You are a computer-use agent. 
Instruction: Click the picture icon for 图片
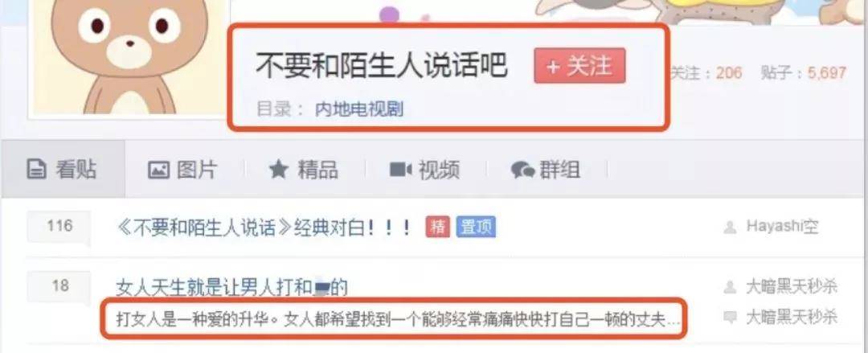[158, 170]
